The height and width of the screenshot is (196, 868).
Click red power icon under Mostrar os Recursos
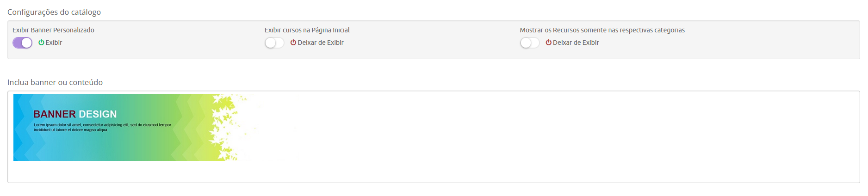548,43
